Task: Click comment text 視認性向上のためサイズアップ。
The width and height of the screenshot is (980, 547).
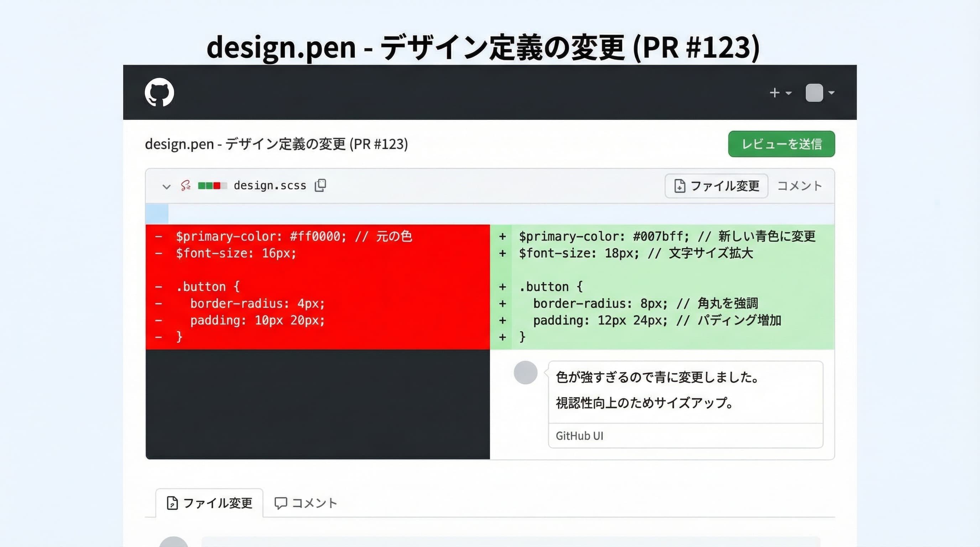Action: click(x=645, y=402)
